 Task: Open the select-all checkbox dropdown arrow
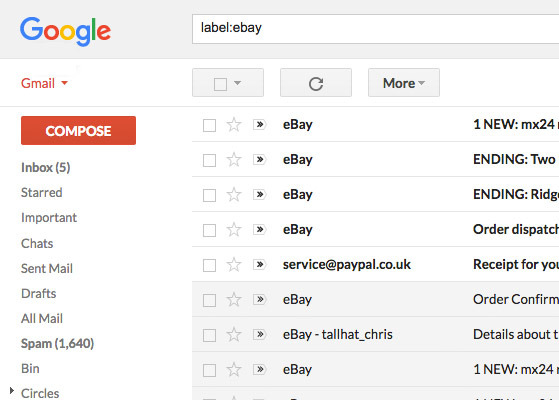click(238, 83)
